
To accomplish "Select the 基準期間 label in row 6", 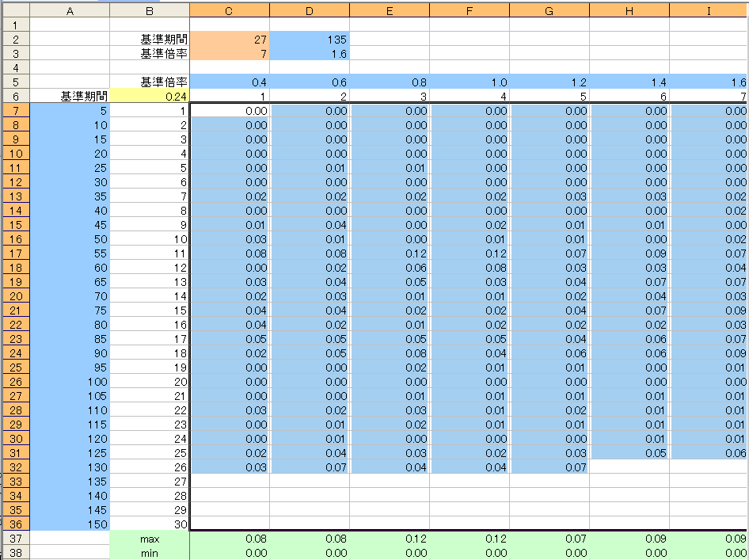I will [x=84, y=96].
